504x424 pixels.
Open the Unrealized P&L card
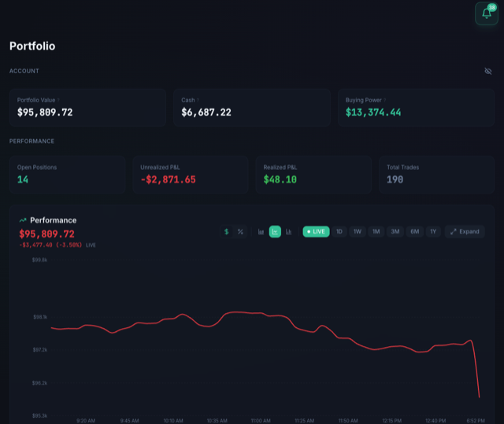(191, 175)
